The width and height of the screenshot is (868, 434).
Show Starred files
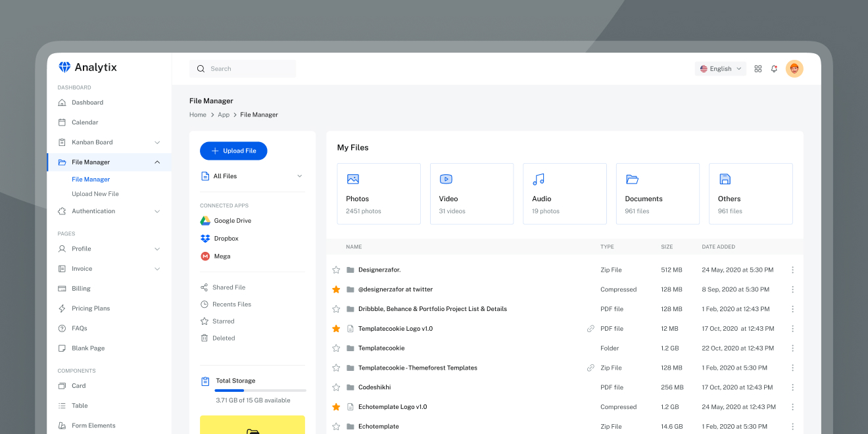tap(217, 322)
